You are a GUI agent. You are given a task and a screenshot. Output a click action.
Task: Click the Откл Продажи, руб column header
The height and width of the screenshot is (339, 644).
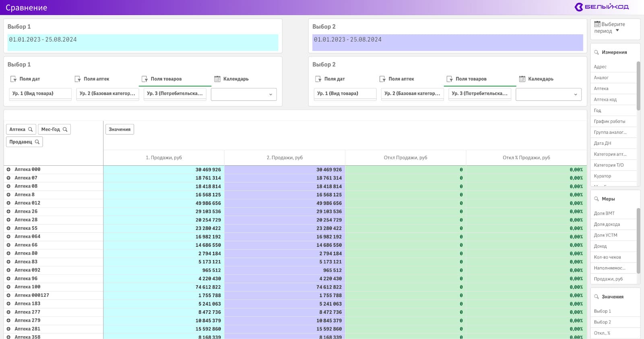[x=405, y=158]
